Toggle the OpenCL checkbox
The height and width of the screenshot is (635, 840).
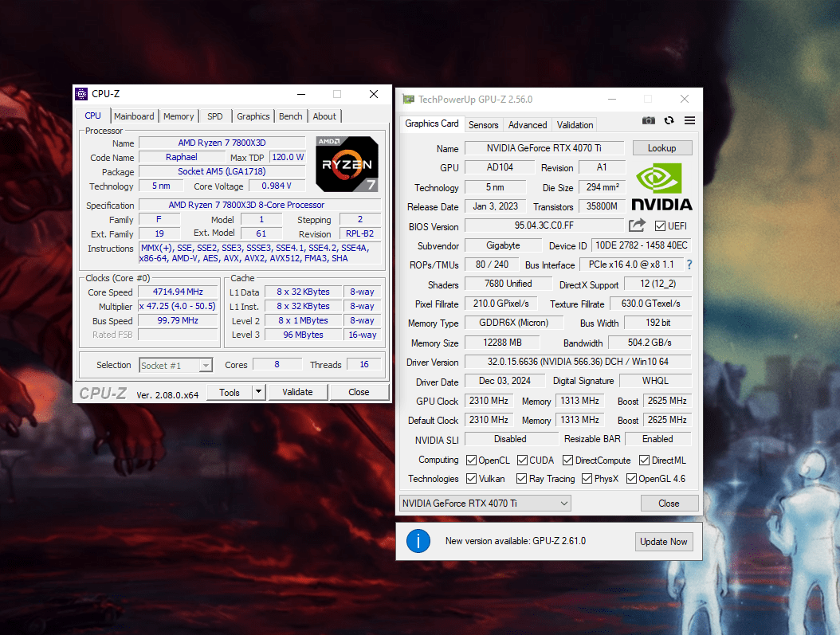click(x=472, y=461)
